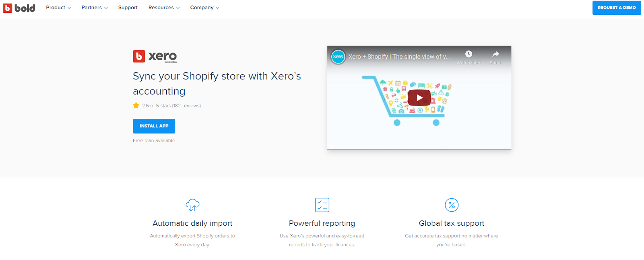
Task: Click the video Share arrow icon
Action: (x=495, y=54)
